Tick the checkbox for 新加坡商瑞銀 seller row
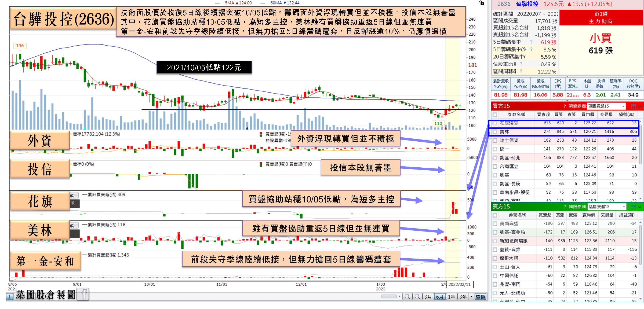The image size is (644, 309). pyautogui.click(x=495, y=241)
